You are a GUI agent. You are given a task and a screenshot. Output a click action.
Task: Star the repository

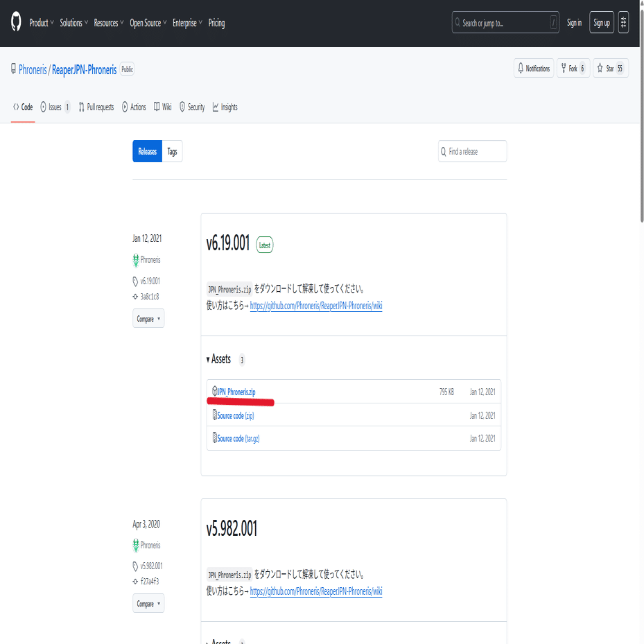click(610, 68)
